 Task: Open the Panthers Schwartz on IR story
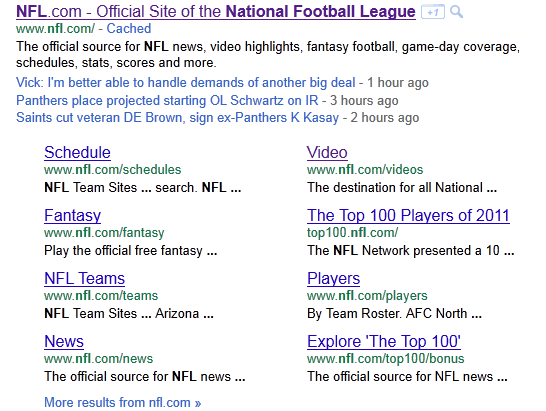[167, 100]
